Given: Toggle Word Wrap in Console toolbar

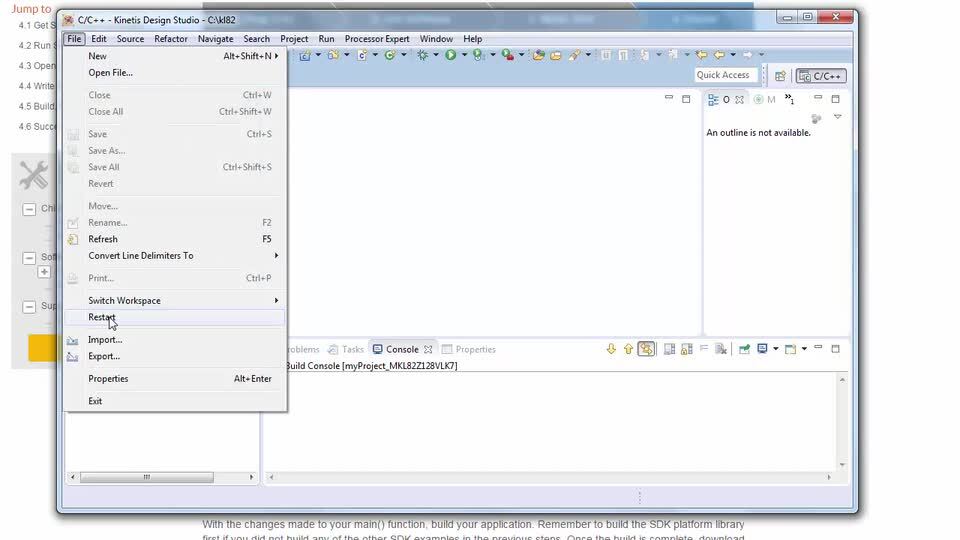Looking at the screenshot, I should (704, 348).
